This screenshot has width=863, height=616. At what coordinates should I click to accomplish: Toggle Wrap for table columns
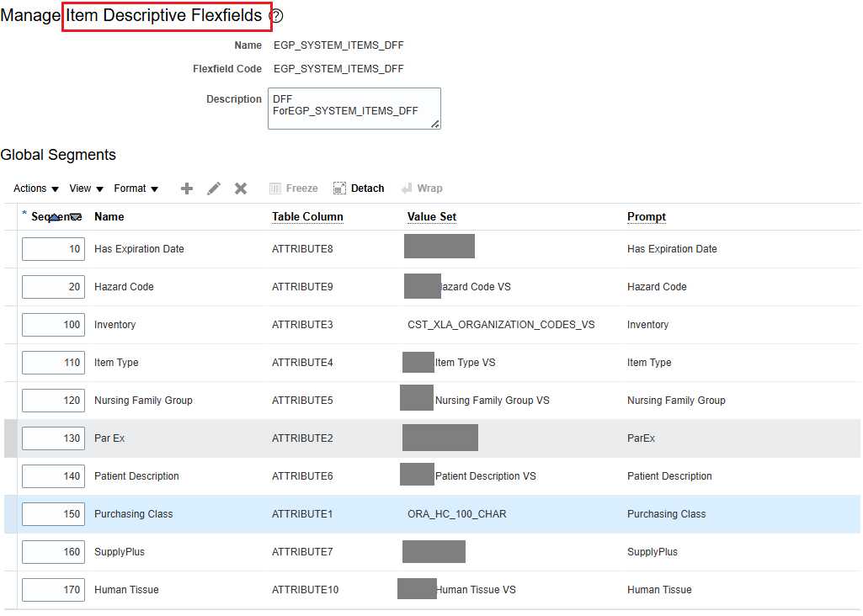coord(422,189)
